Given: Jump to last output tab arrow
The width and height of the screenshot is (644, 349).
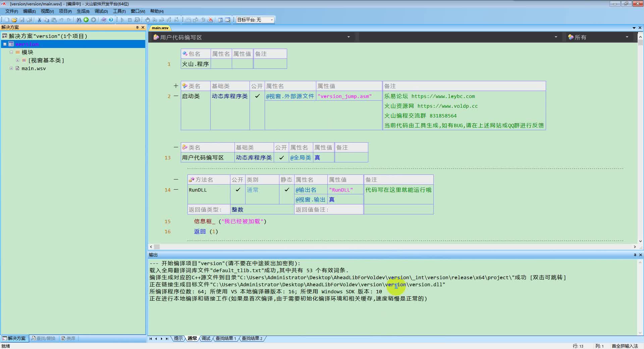Looking at the screenshot, I should 167,339.
